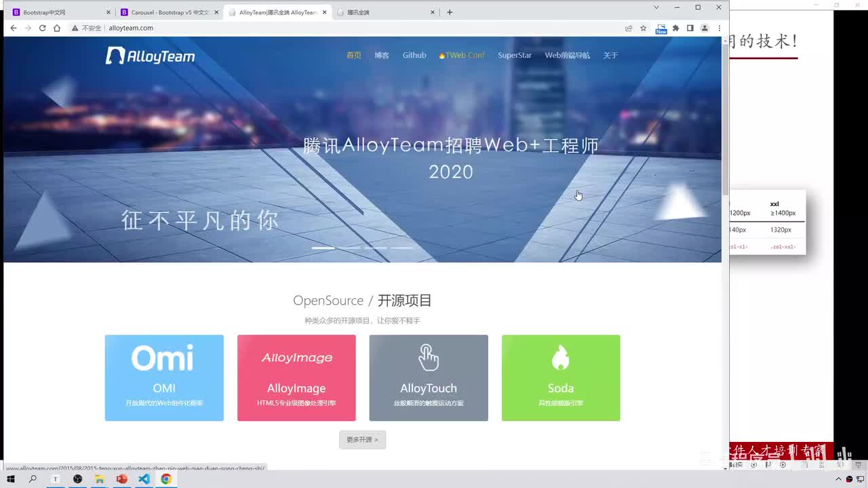Click the browser forward arrow
Image resolution: width=868 pixels, height=488 pixels.
(28, 28)
